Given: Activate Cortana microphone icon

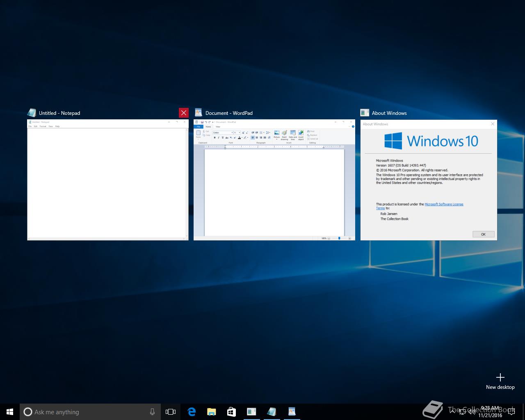Looking at the screenshot, I should coord(152,412).
